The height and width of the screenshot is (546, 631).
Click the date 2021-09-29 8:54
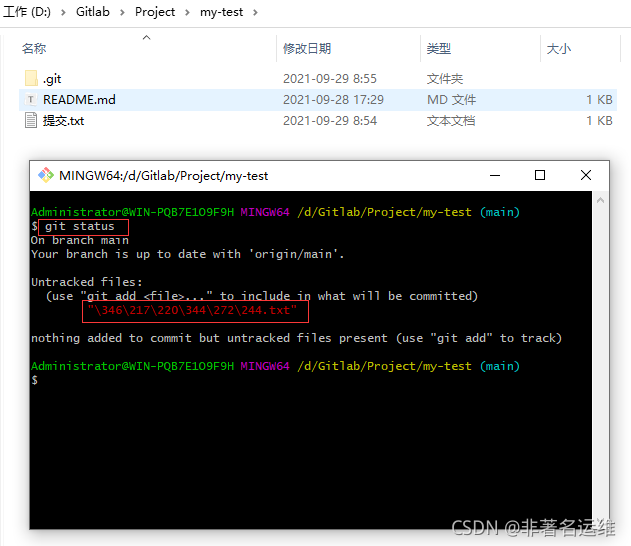(330, 121)
